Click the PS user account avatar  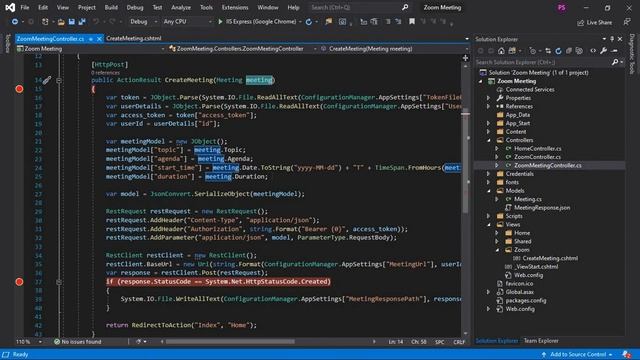tap(562, 8)
